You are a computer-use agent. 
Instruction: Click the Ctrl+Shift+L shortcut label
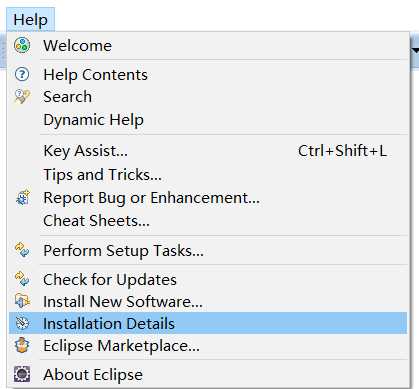point(342,151)
